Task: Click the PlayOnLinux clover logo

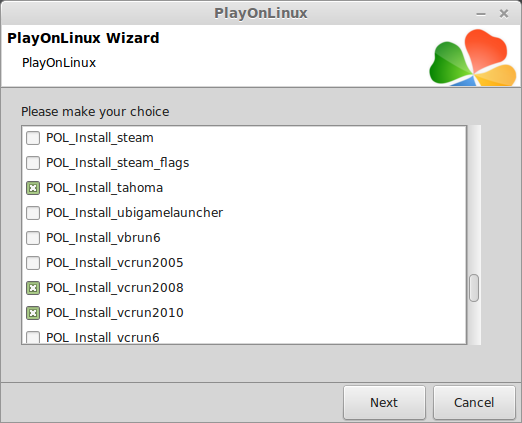Action: 472,57
